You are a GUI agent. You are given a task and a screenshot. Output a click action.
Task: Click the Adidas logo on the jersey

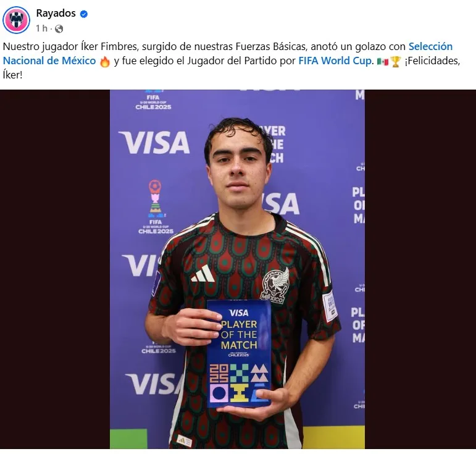(x=203, y=274)
